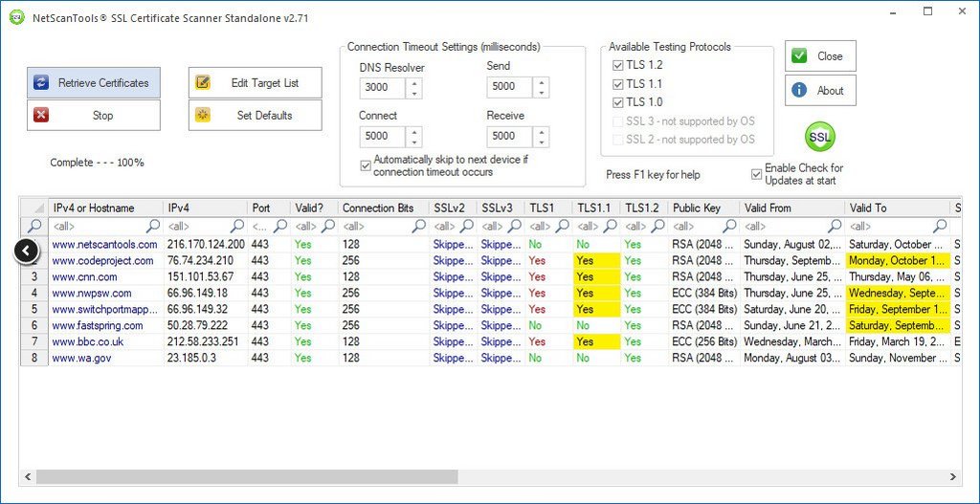This screenshot has width=980, height=504.
Task: Toggle Enable Check for Updates at start
Action: tap(757, 174)
